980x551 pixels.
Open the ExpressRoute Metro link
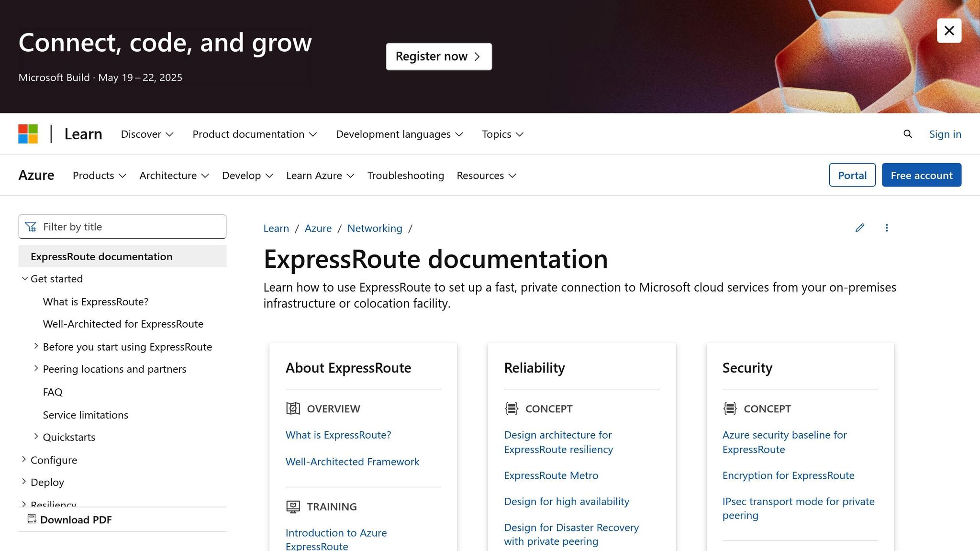pos(551,475)
